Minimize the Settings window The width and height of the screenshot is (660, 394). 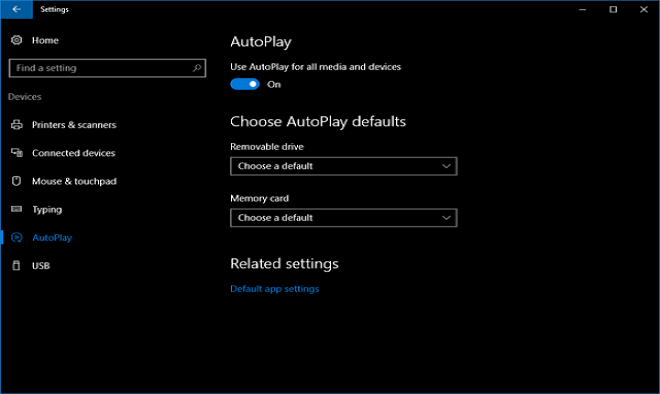[583, 9]
